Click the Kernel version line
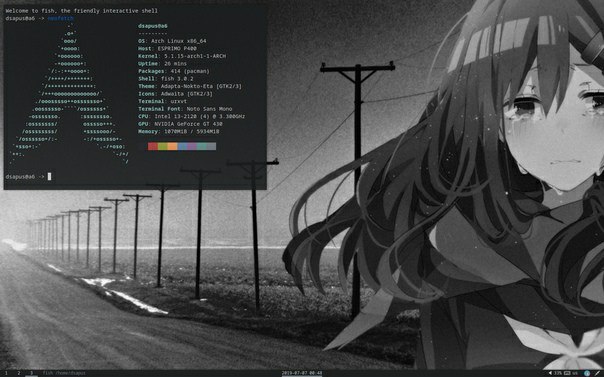Image resolution: width=604 pixels, height=377 pixels. [x=182, y=56]
